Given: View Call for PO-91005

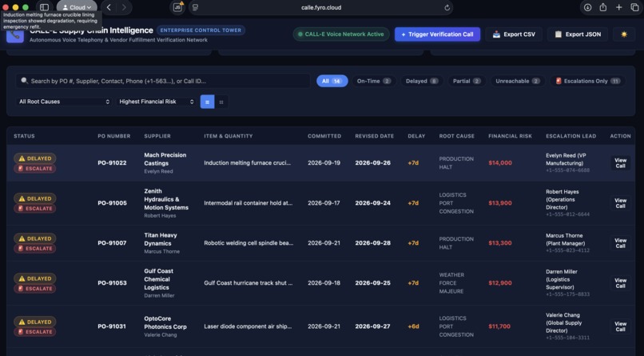Looking at the screenshot, I should tap(620, 203).
